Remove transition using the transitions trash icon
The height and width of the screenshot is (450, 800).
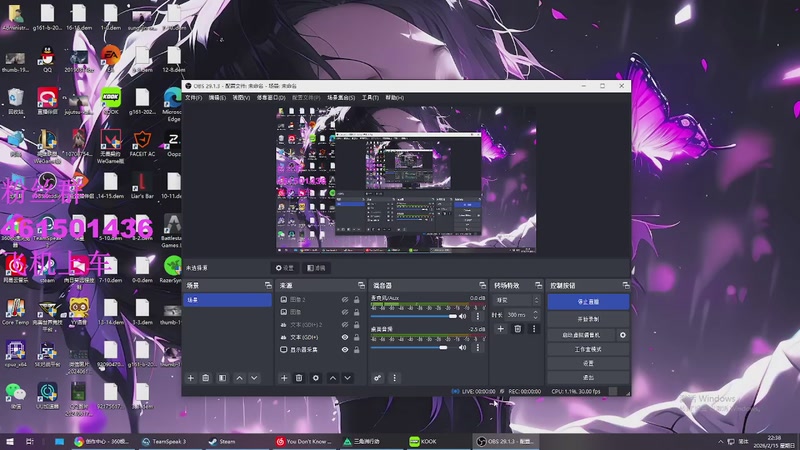517,329
